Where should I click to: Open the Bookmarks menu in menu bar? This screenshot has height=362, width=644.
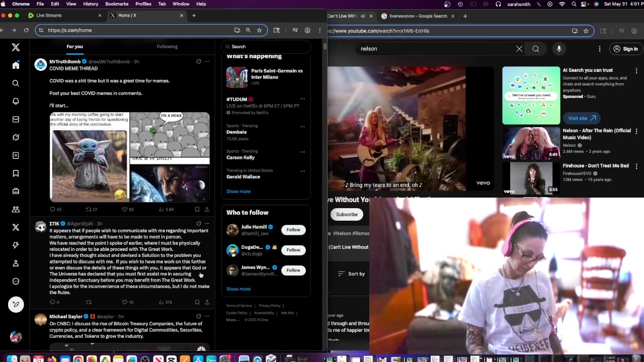tap(117, 4)
